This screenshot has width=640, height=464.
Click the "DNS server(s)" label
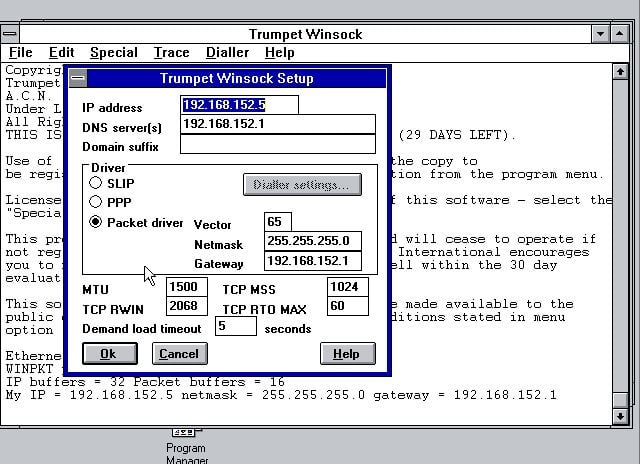122,128
